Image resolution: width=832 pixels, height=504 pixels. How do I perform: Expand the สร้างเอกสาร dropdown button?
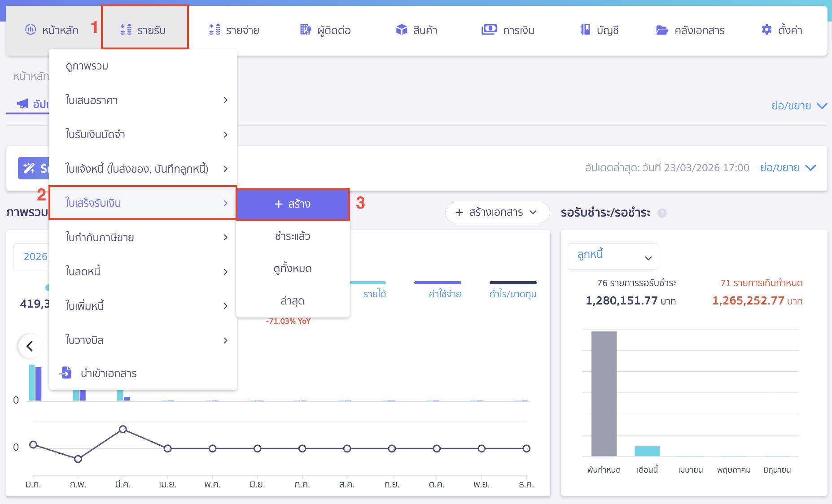[497, 212]
